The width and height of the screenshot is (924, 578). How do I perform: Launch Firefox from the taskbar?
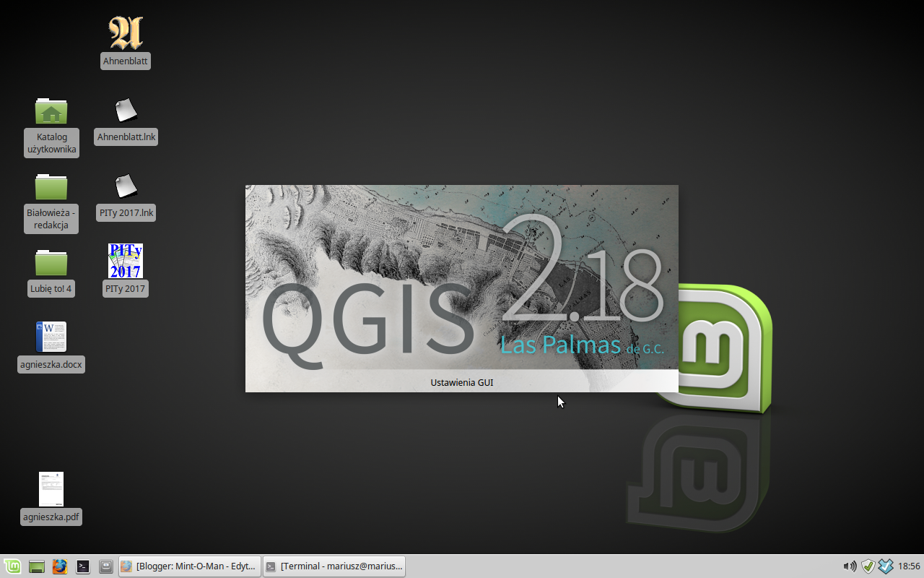point(59,566)
